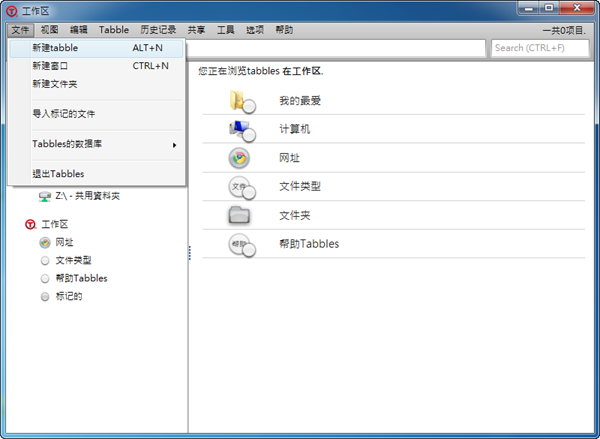Choose 新建tabble from the File menu
The image size is (600, 439).
coord(96,48)
